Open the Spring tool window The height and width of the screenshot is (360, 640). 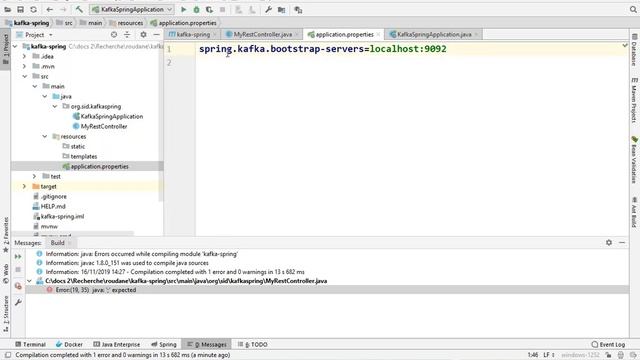(164, 344)
